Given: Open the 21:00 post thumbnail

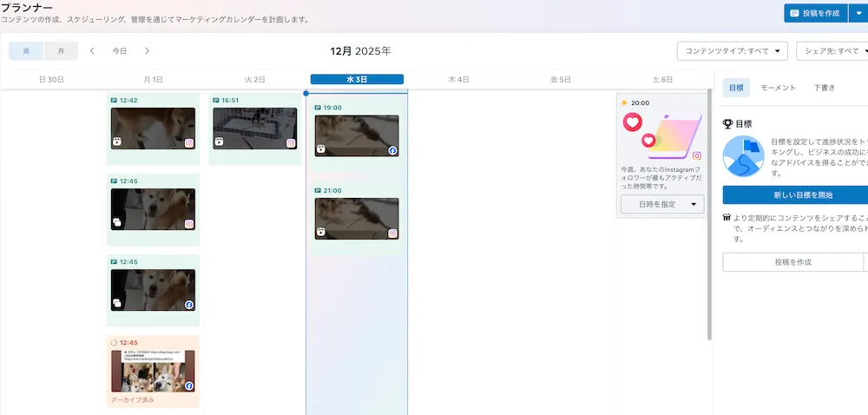Looking at the screenshot, I should (357, 219).
